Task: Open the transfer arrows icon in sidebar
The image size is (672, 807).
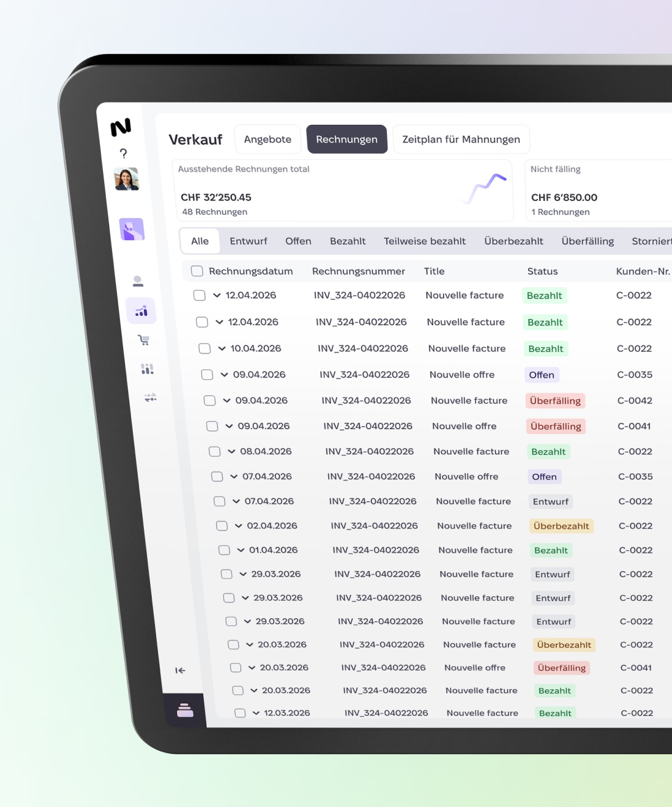Action: point(150,397)
